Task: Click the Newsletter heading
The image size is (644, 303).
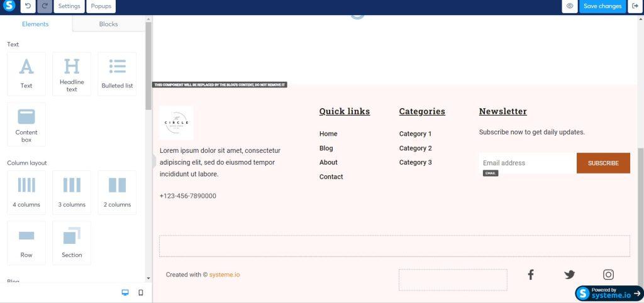Action: [502, 111]
